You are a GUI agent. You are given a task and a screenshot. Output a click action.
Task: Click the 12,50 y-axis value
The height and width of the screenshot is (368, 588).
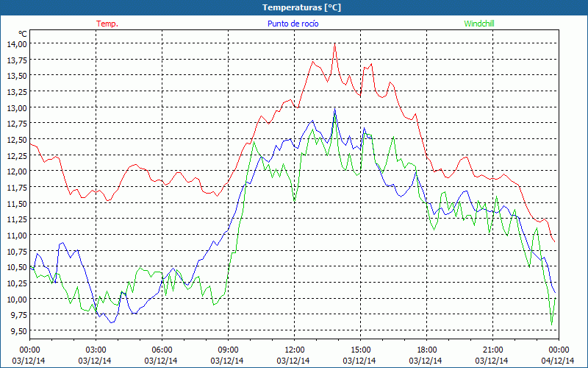point(17,139)
